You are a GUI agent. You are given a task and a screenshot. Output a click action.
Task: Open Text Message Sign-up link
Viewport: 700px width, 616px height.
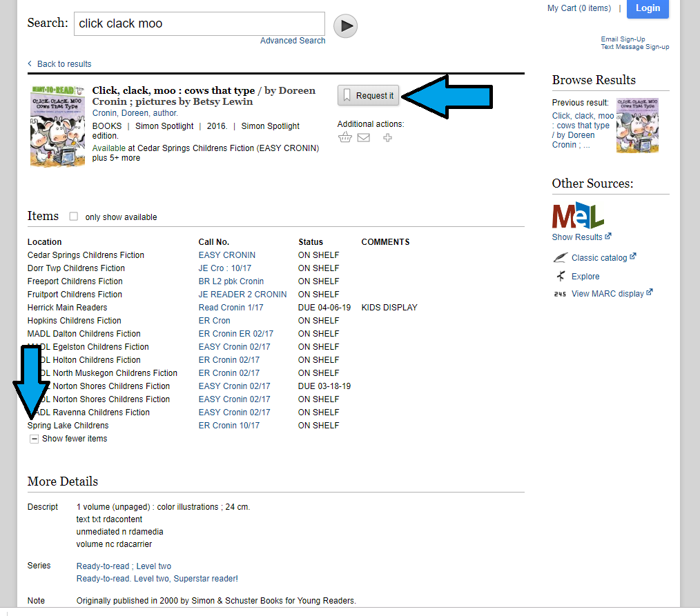click(x=635, y=47)
